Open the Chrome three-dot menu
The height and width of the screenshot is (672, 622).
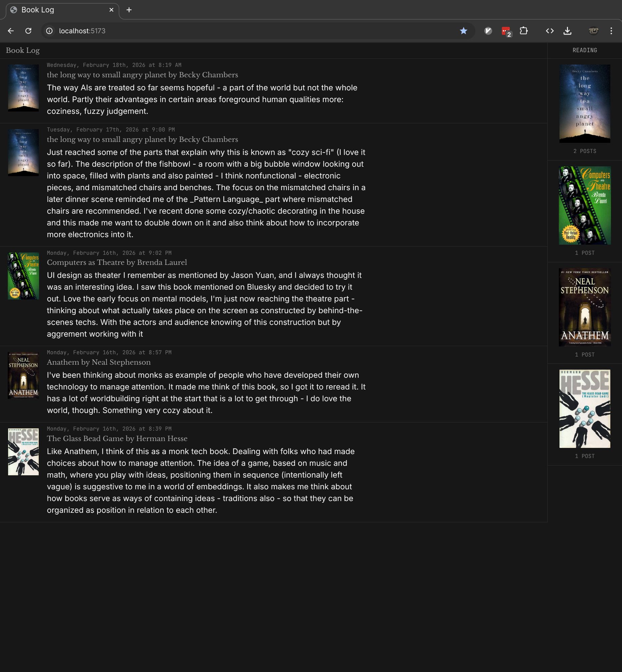pos(611,31)
